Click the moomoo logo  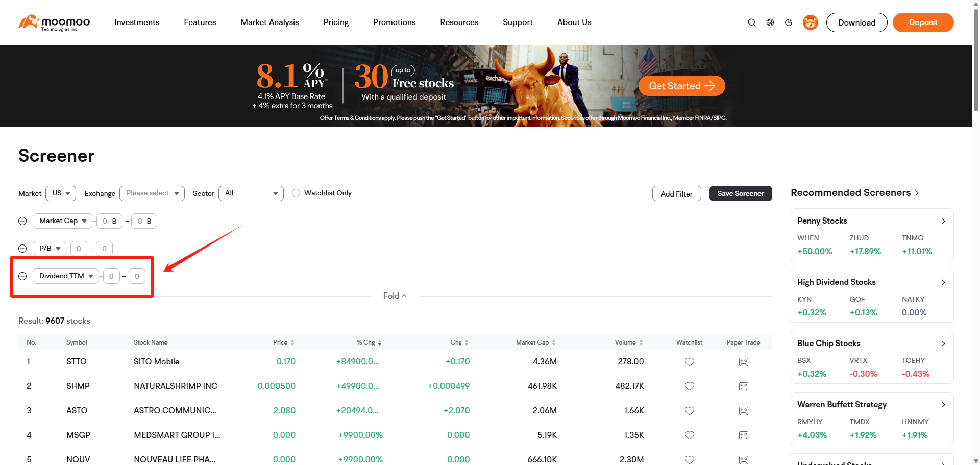(54, 22)
